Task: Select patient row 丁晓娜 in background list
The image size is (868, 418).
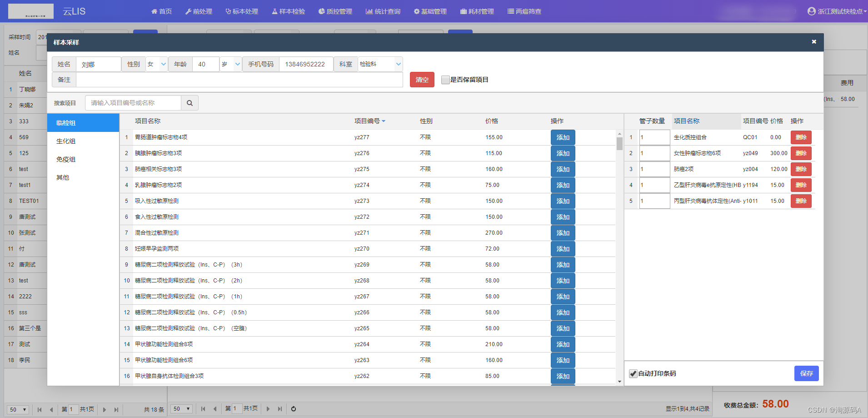Action: [x=26, y=90]
